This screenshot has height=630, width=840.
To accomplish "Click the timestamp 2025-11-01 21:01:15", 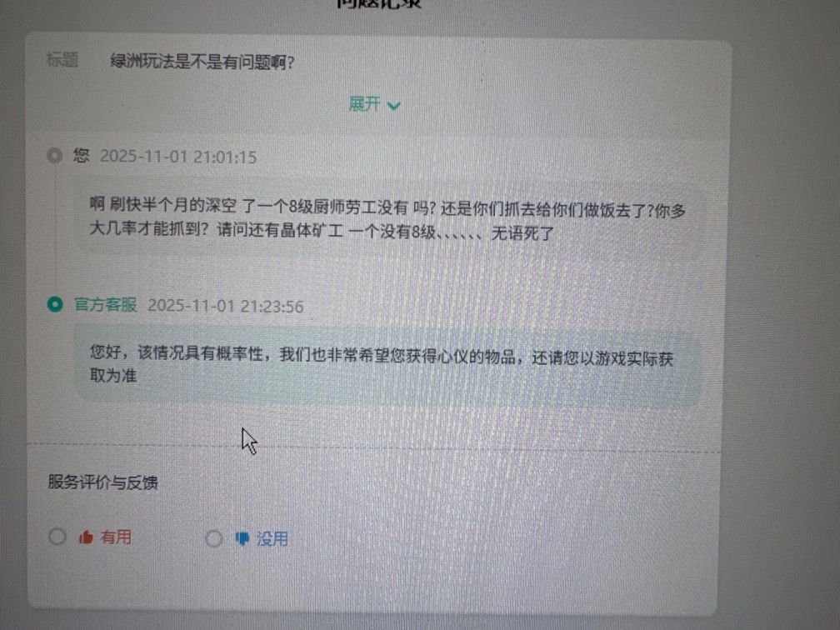I will (178, 157).
